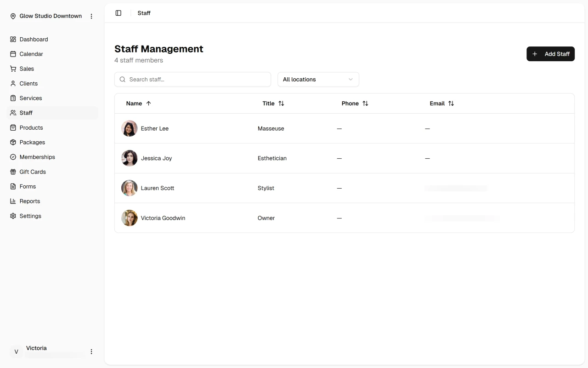Open Calendar from the sidebar
588x368 pixels.
pyautogui.click(x=52, y=54)
